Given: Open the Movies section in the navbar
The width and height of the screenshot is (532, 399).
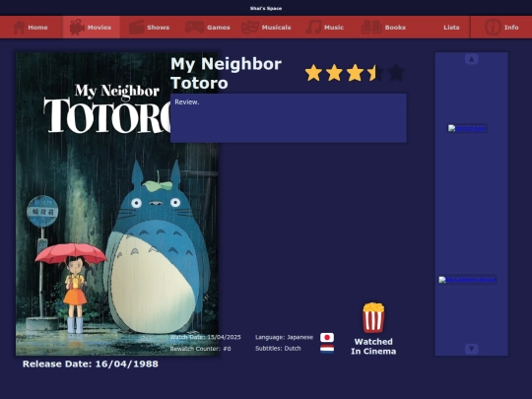Looking at the screenshot, I should point(91,28).
